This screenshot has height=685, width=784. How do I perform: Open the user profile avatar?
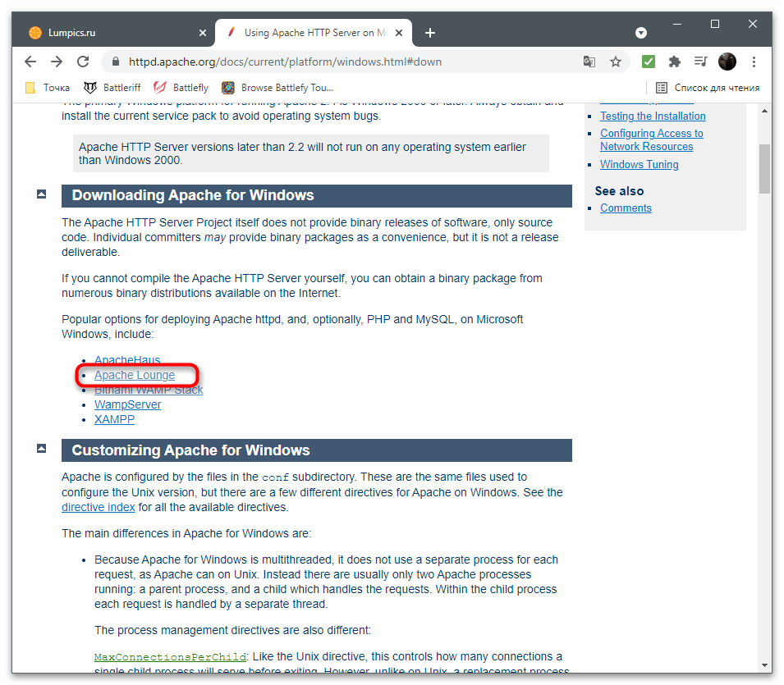pos(727,62)
